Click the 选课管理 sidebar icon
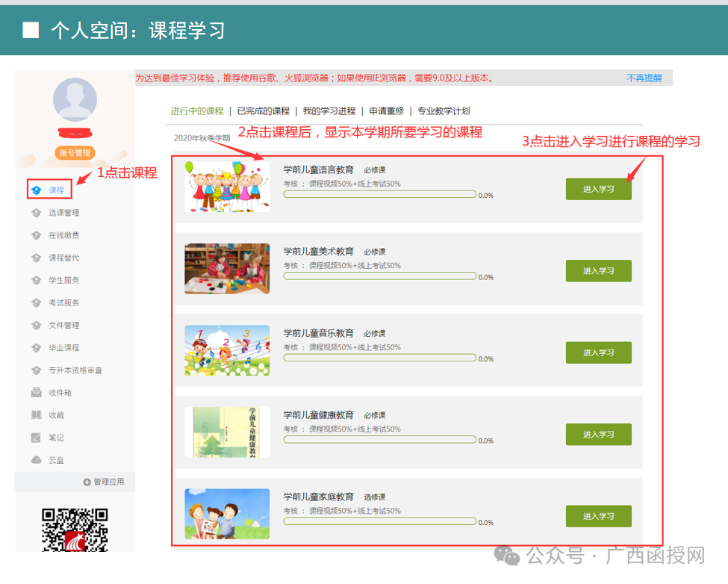This screenshot has height=584, width=728. (x=37, y=213)
